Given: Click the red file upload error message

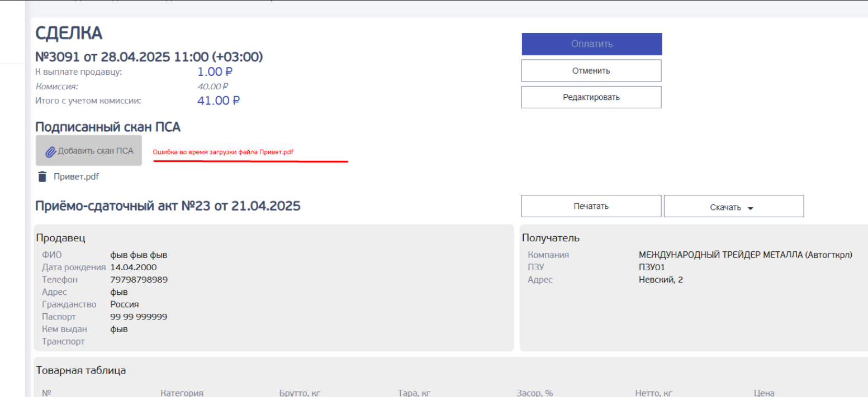Looking at the screenshot, I should click(223, 152).
